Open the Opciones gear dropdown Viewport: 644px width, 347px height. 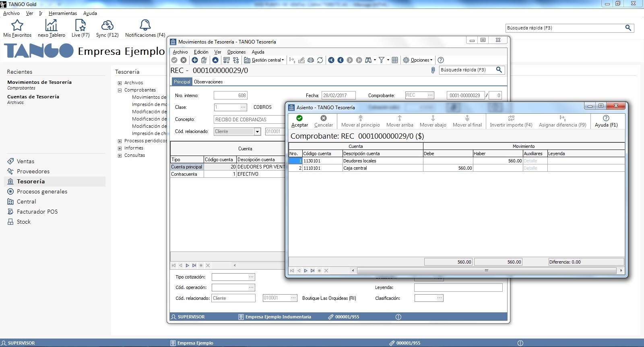pos(418,60)
